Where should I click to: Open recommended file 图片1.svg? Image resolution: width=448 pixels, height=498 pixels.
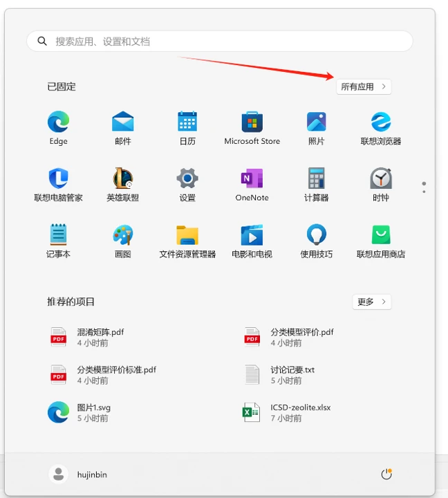tap(80, 412)
